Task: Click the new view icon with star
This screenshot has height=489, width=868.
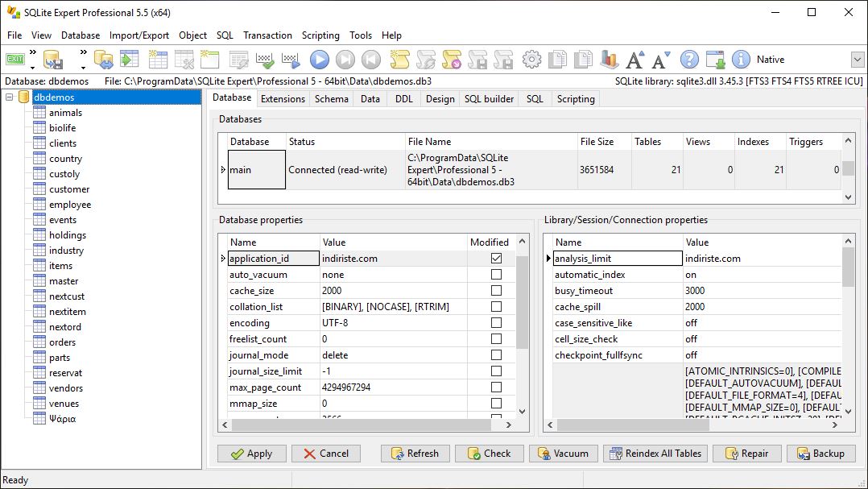Action: [210, 60]
